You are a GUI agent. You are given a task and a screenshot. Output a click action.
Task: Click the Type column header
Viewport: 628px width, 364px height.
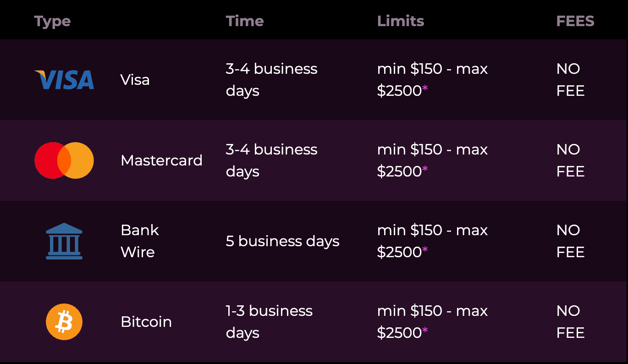click(x=52, y=22)
